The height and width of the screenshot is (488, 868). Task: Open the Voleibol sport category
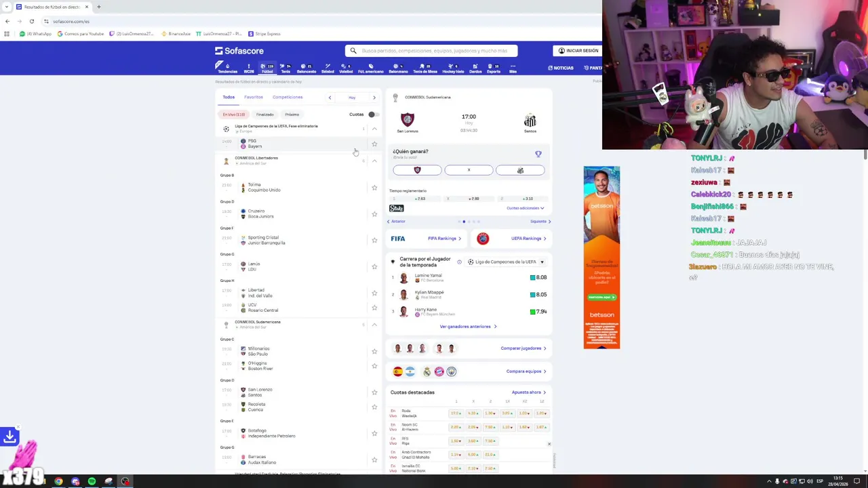pos(346,68)
